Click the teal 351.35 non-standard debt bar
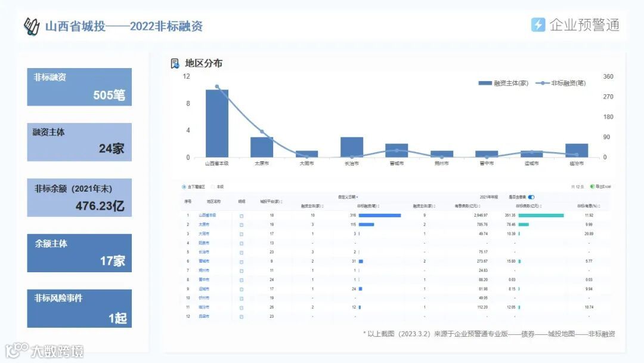Viewport: 644px width, 363px height. (541, 216)
